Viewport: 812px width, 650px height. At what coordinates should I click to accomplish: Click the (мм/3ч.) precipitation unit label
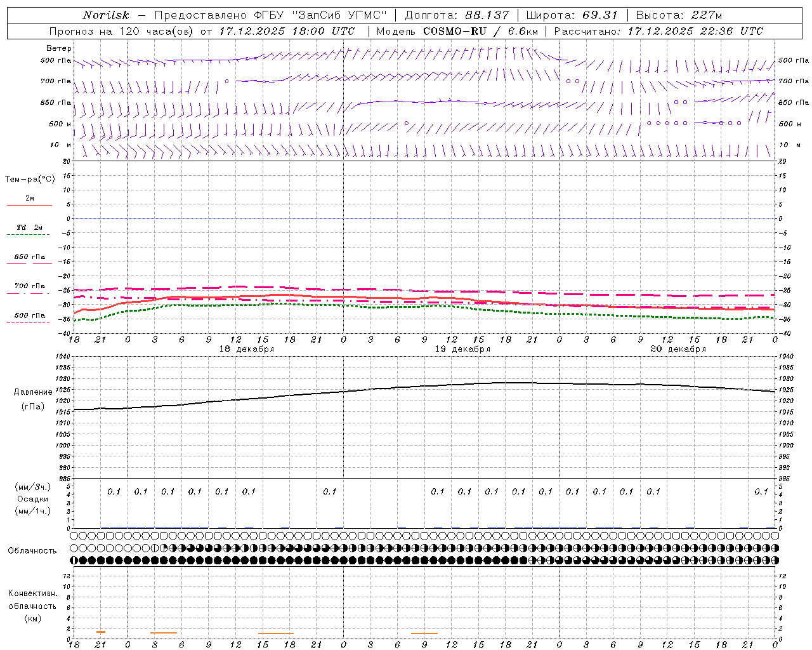pos(33,487)
